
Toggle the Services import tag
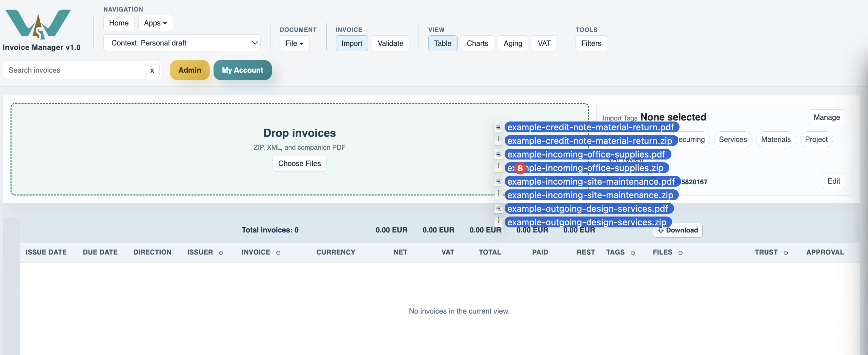pyautogui.click(x=733, y=139)
